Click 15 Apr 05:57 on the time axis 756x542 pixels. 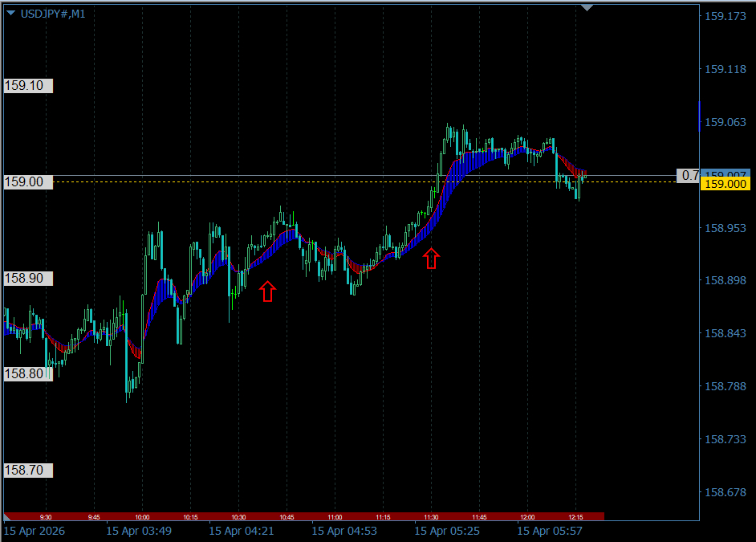point(550,531)
